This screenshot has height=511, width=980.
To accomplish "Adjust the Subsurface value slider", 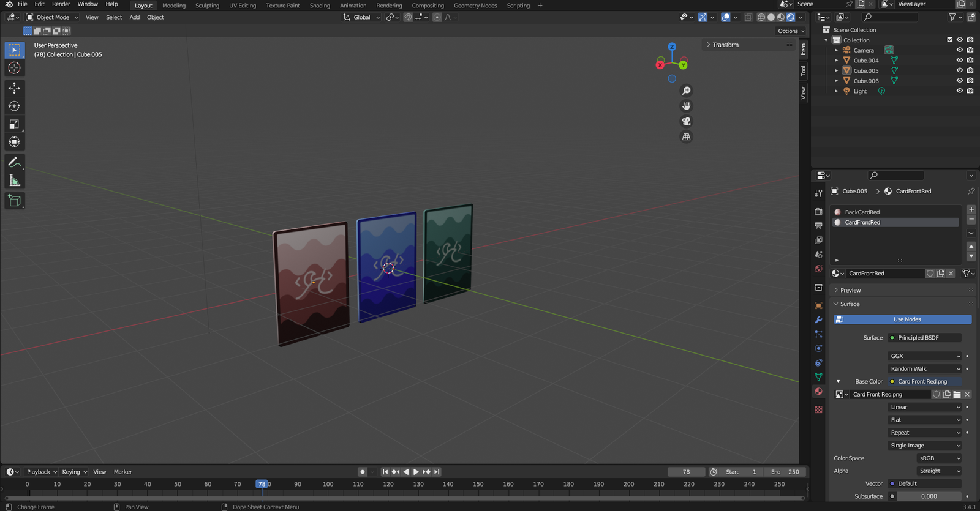I will pyautogui.click(x=929, y=496).
